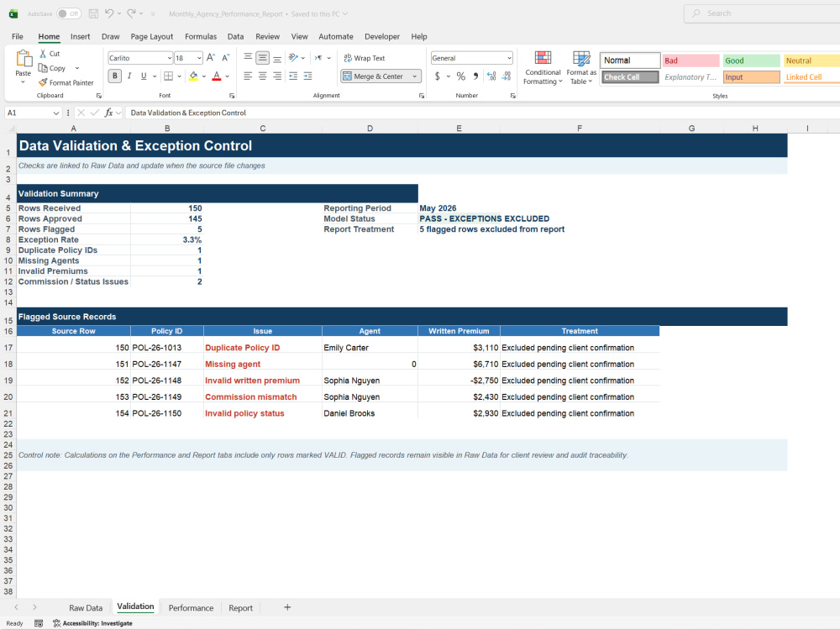Switch to the Formulas ribbon tab

[x=201, y=36]
